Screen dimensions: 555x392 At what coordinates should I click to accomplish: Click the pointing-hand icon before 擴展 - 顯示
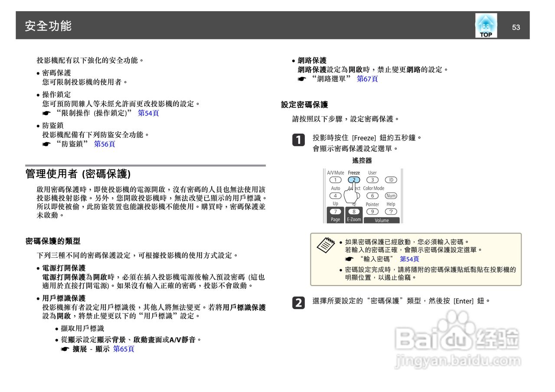point(65,349)
